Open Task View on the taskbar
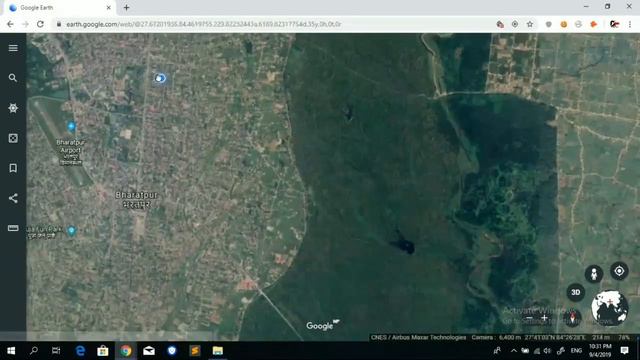Image resolution: width=640 pixels, height=360 pixels. [x=56, y=351]
